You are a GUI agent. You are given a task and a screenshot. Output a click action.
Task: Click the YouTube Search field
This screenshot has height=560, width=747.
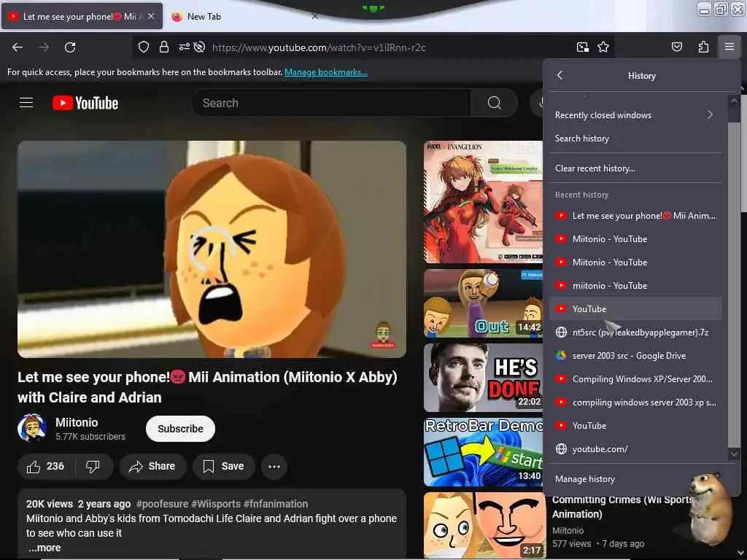click(331, 103)
